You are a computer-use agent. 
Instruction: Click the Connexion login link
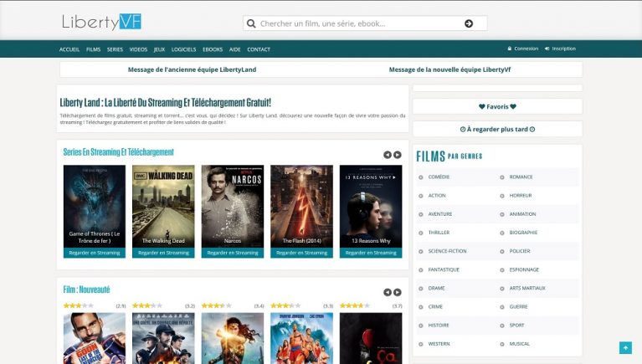(523, 49)
